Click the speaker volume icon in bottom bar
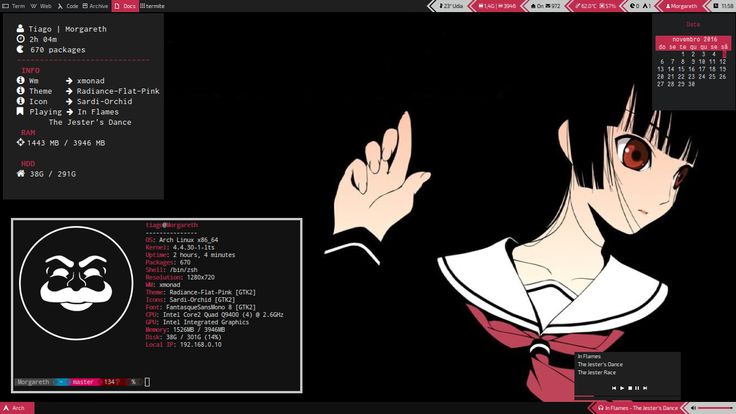This screenshot has width=736, height=414. pos(693,408)
